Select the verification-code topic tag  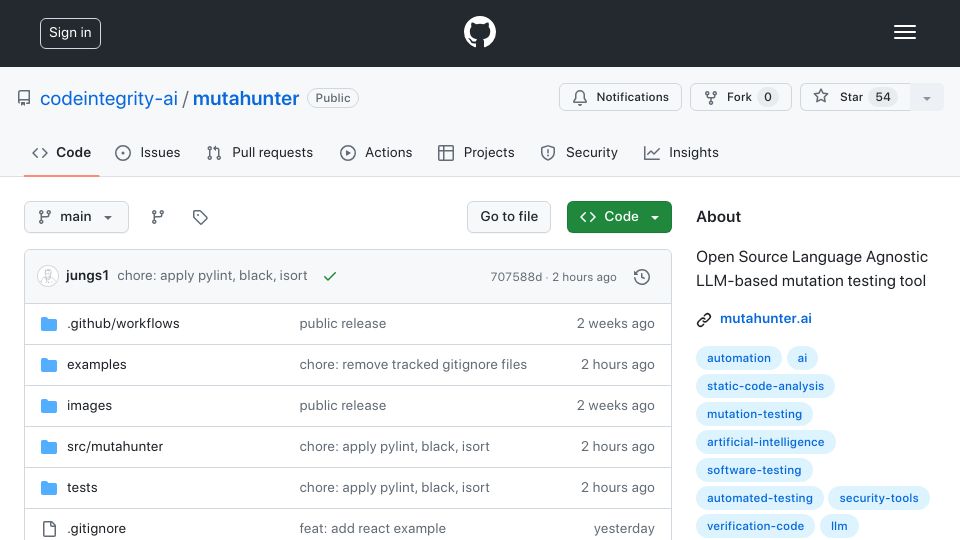[756, 527]
